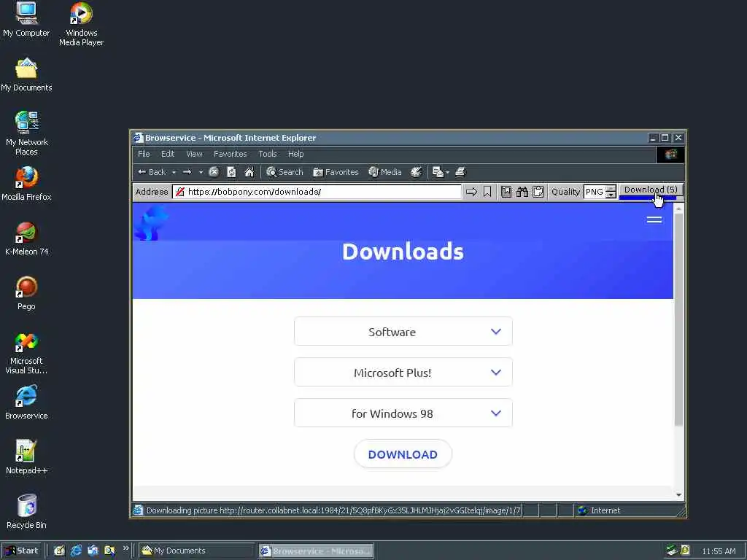Open My Computer desktop icon
This screenshot has height=560, width=747.
tap(26, 20)
